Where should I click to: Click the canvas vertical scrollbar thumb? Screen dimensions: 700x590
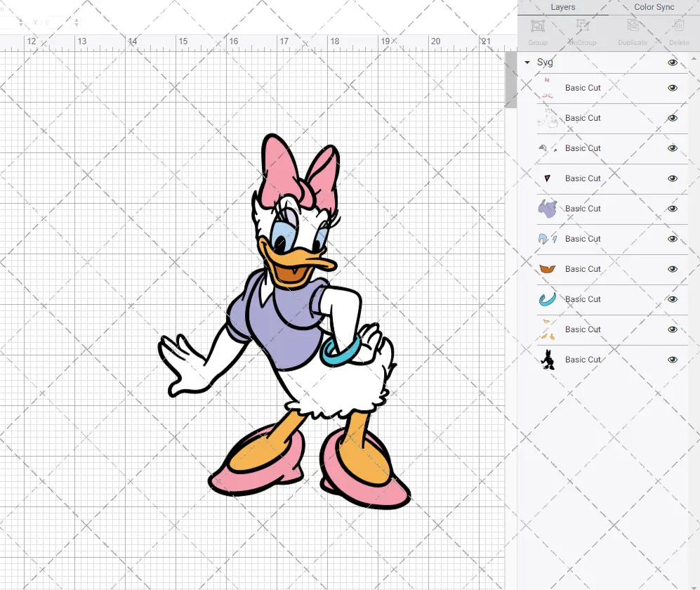pyautogui.click(x=510, y=79)
